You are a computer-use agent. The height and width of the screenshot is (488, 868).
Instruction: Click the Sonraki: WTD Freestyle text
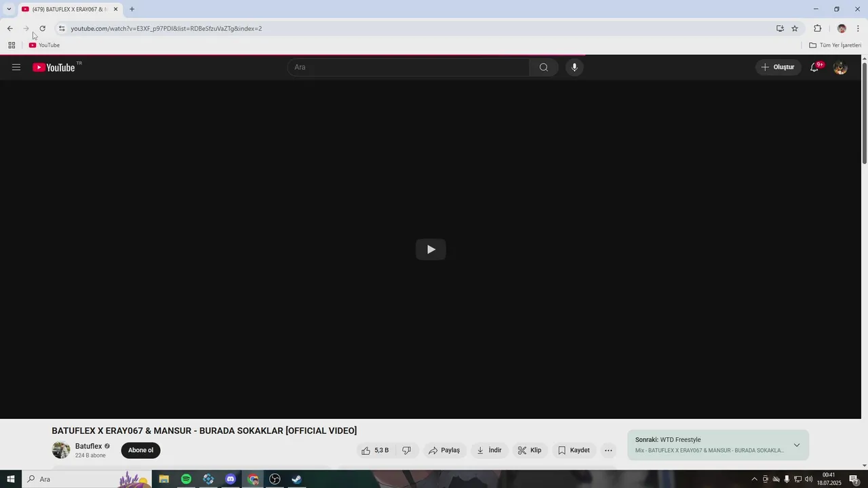pyautogui.click(x=668, y=440)
